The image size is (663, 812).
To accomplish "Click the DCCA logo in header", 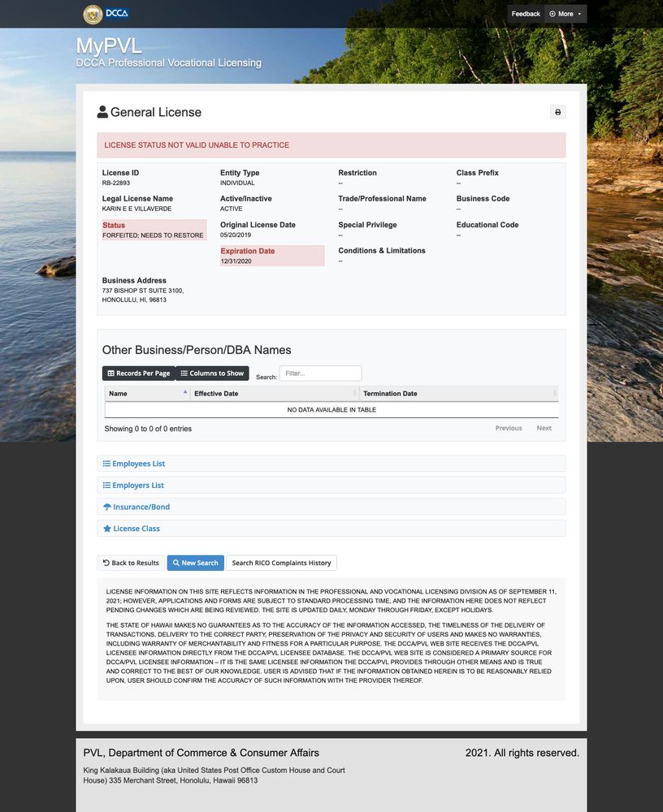I will tap(116, 14).
